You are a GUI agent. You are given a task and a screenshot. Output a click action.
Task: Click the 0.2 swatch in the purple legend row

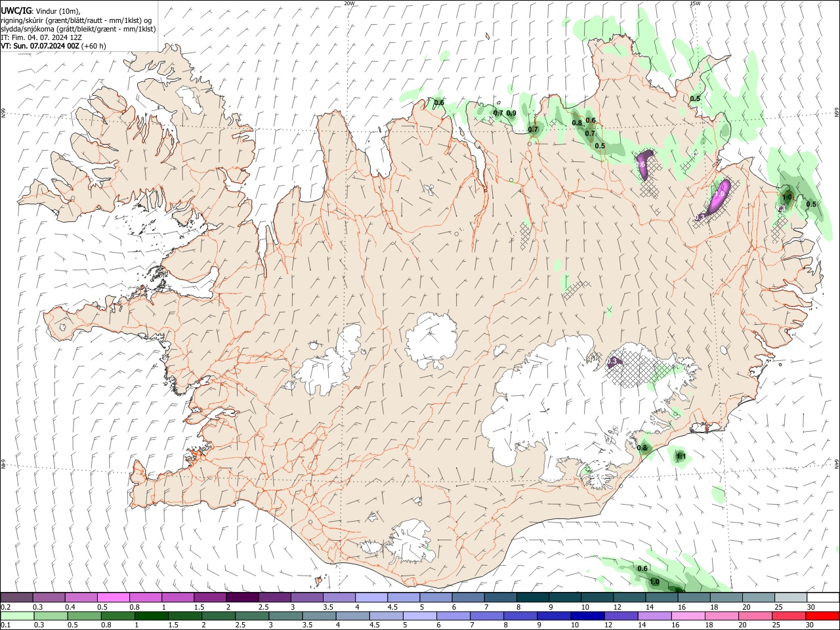[x=16, y=597]
